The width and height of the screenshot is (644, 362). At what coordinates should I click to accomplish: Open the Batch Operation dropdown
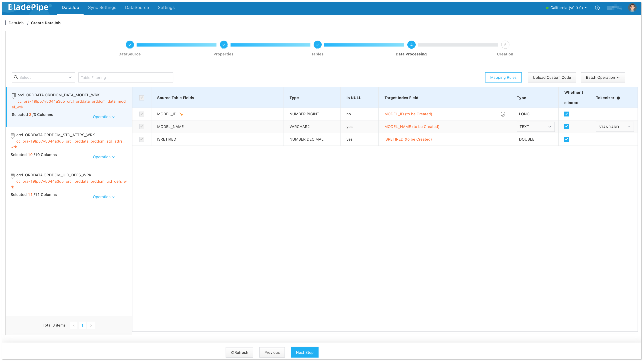click(x=602, y=77)
